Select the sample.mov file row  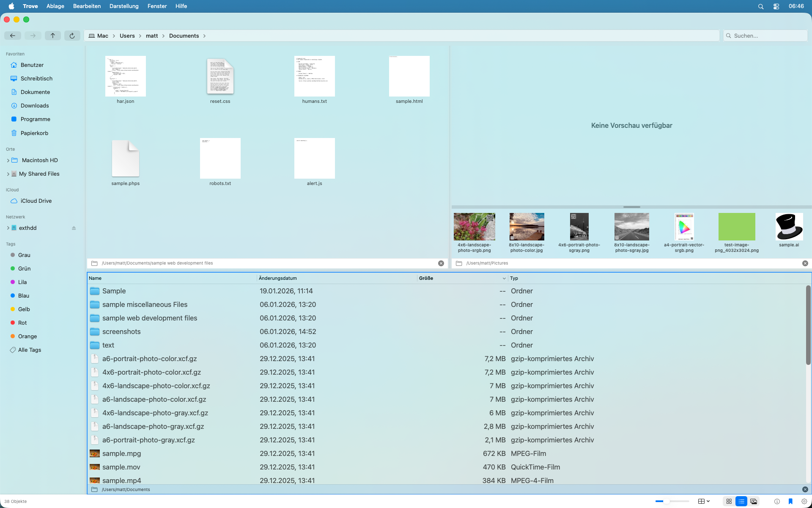tap(446, 467)
